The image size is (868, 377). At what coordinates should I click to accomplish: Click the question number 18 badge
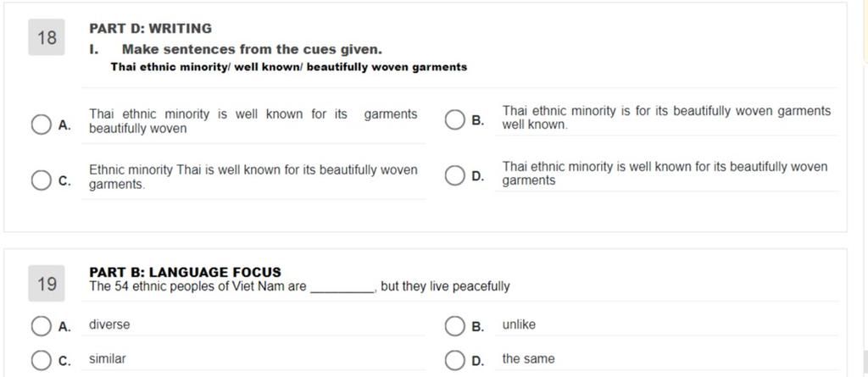[x=47, y=37]
